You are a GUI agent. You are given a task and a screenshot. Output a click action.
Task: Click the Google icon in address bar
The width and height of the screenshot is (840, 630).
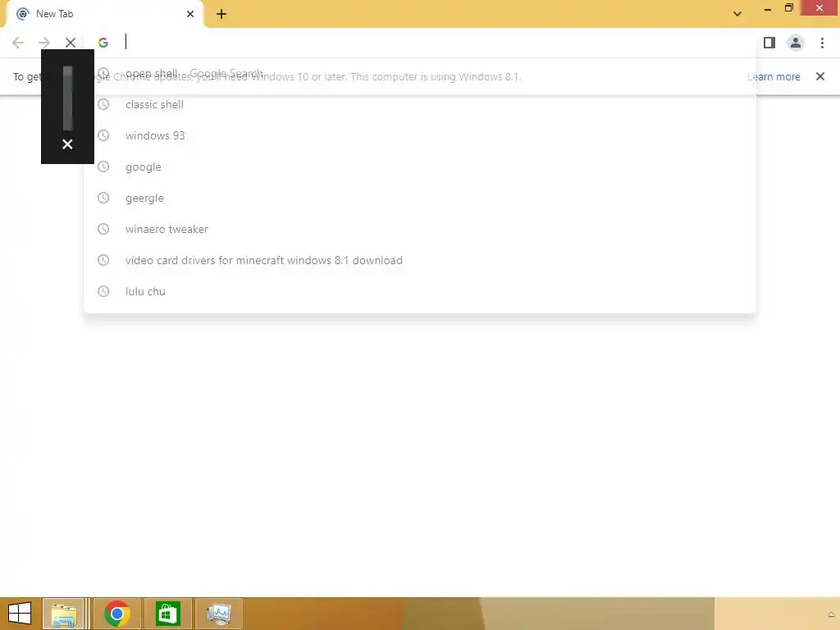coord(103,43)
